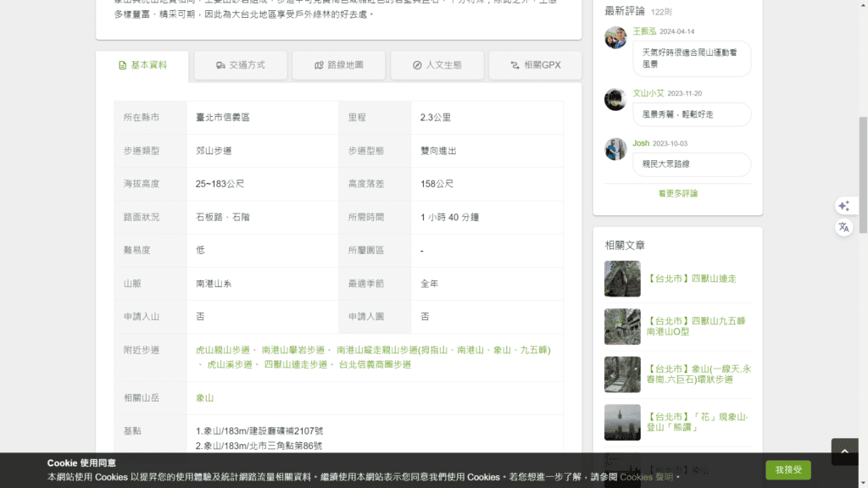Open article 【台北市】四獸山連走

point(692,279)
